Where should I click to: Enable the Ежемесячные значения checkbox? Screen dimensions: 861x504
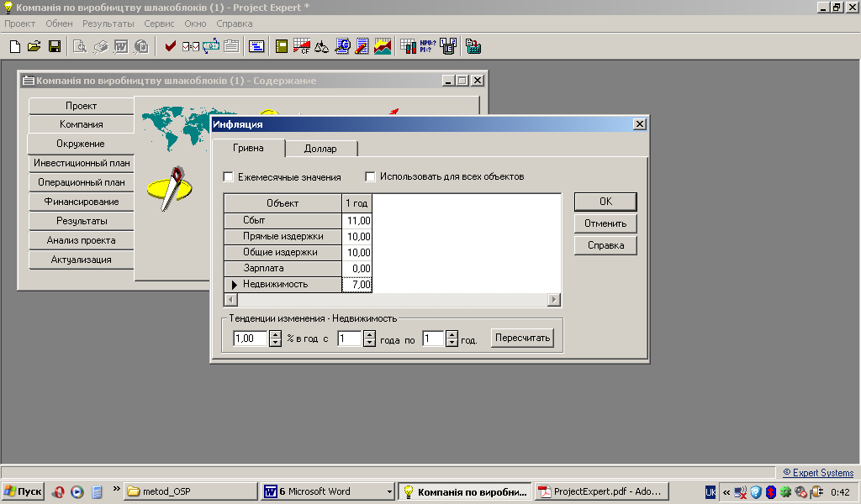tap(228, 177)
